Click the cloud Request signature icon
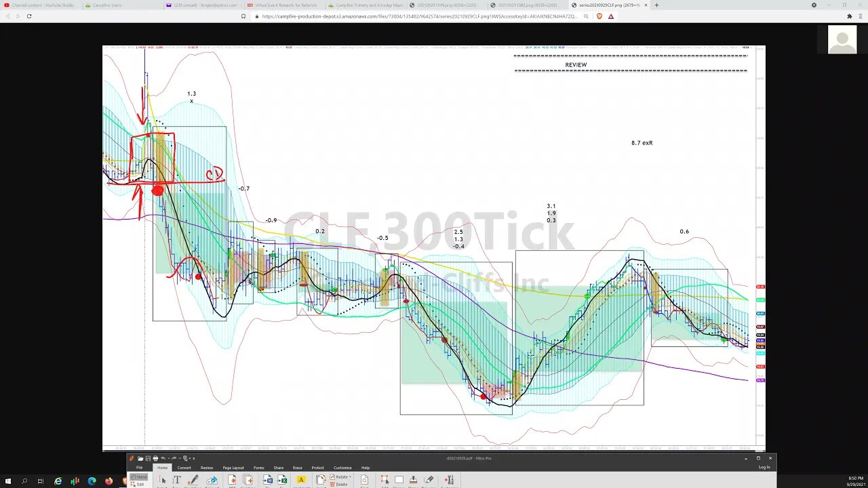This screenshot has width=868, height=488. coord(212,480)
